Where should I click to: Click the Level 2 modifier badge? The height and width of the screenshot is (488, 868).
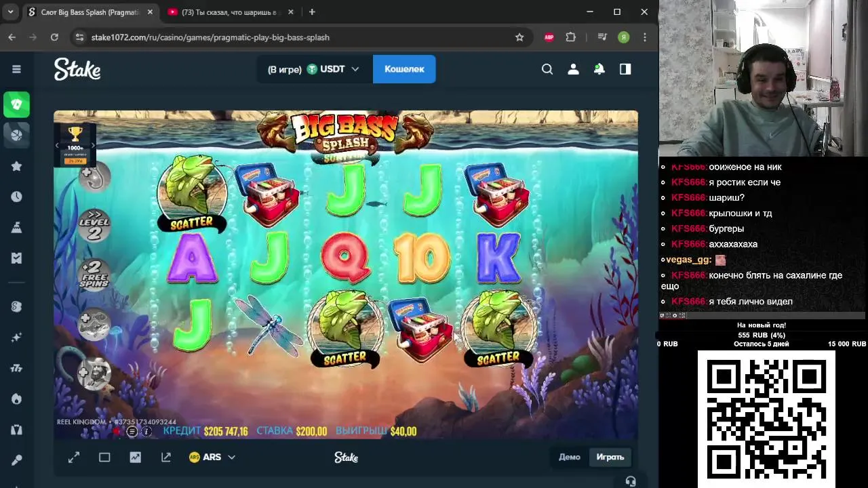(94, 225)
